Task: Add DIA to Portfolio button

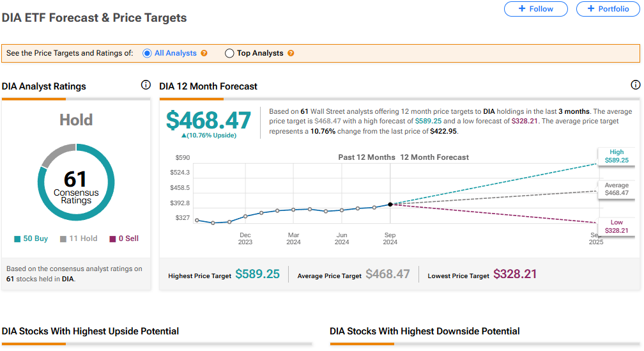Action: click(x=608, y=9)
